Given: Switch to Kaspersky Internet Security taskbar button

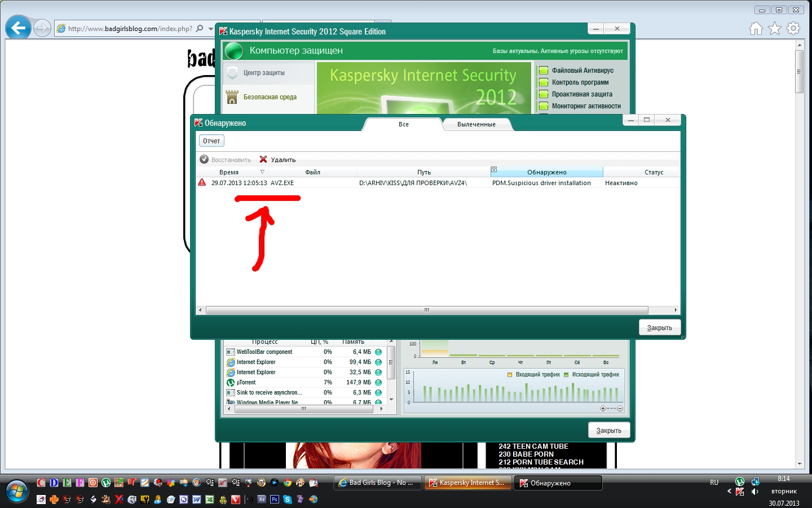Looking at the screenshot, I should coord(468,483).
